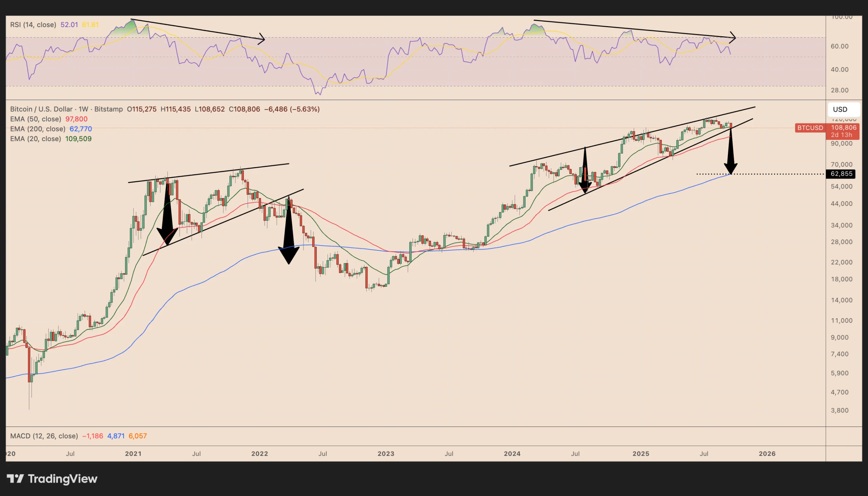Click the 2025 label on time axis
Viewport: 868px width, 496px height.
pyautogui.click(x=640, y=454)
